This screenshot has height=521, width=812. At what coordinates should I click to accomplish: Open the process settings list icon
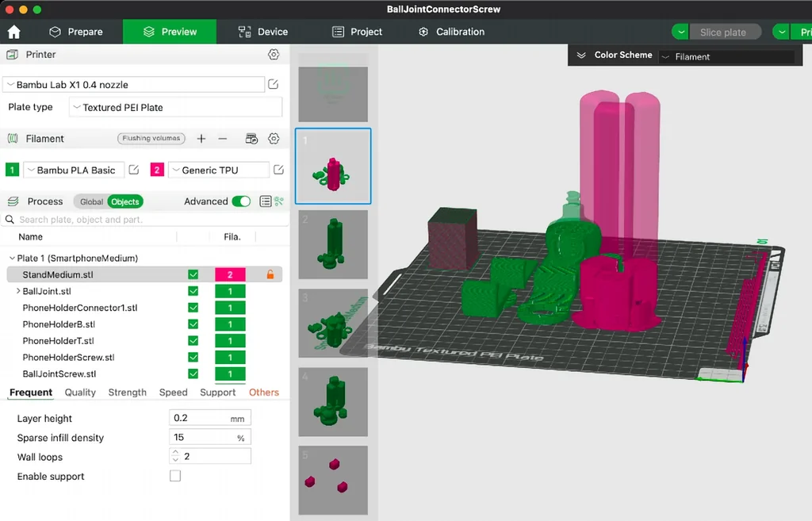pos(265,201)
